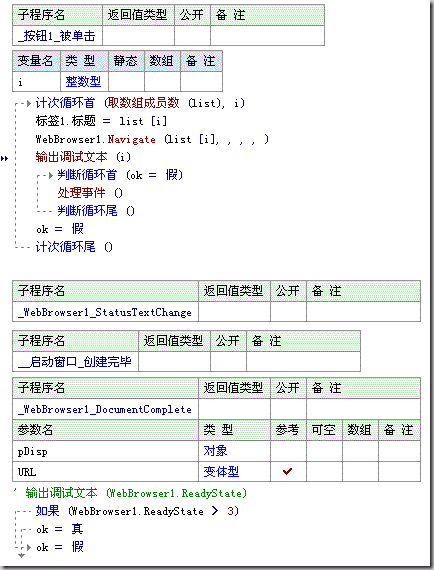
Task: Click the 变量名 column header
Action: [x=36, y=61]
